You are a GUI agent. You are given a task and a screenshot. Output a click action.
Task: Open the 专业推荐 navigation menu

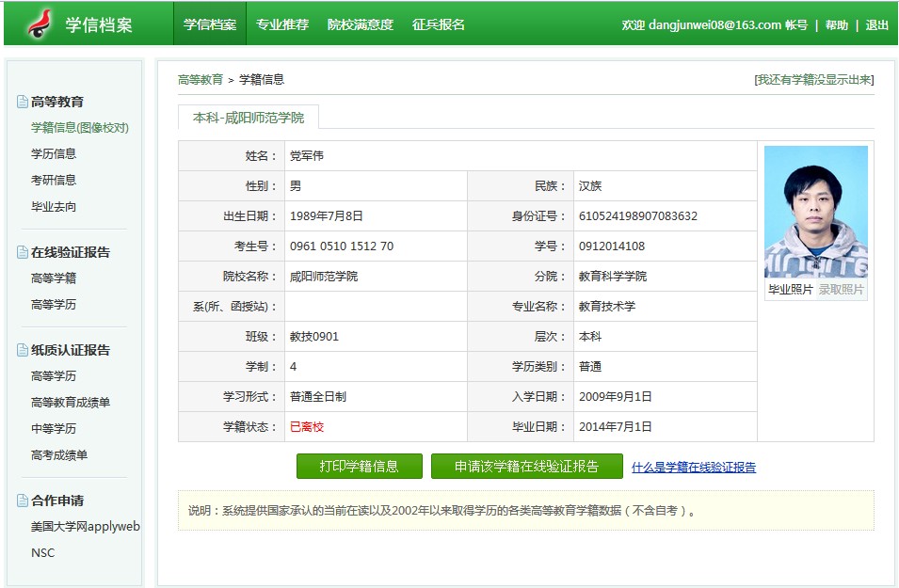coord(282,24)
